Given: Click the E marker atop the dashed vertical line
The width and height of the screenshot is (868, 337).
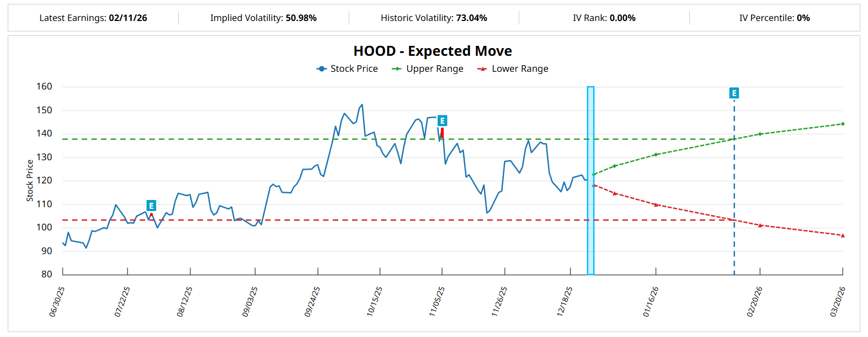Looking at the screenshot, I should (734, 93).
